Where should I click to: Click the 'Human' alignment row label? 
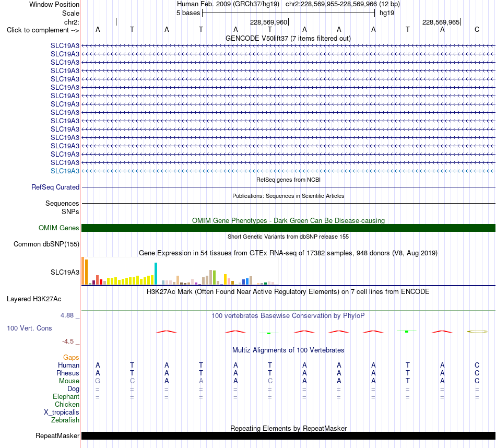pyautogui.click(x=68, y=365)
